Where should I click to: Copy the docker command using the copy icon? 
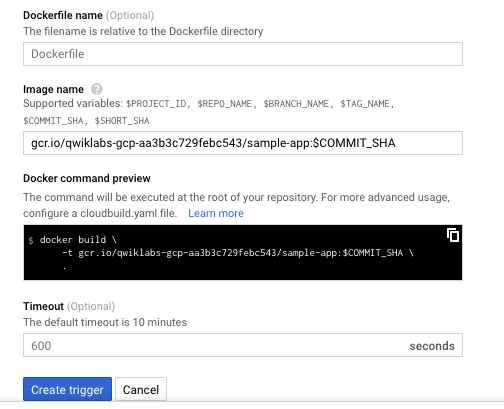coord(453,235)
